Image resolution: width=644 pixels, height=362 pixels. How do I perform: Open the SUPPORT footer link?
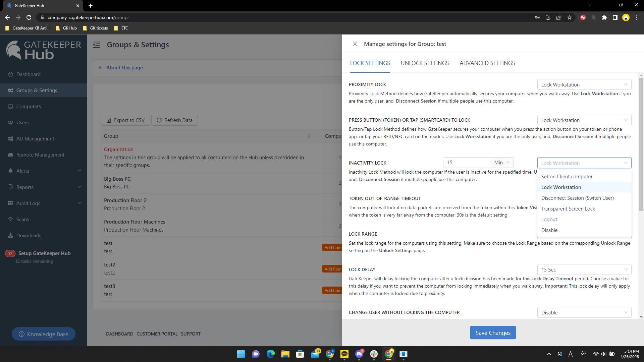click(x=191, y=334)
